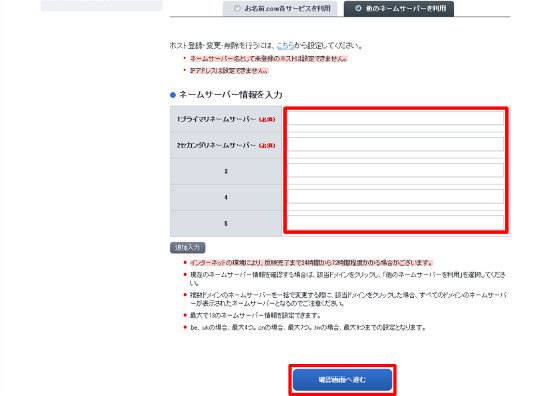Click the 追加入力 button

point(188,248)
